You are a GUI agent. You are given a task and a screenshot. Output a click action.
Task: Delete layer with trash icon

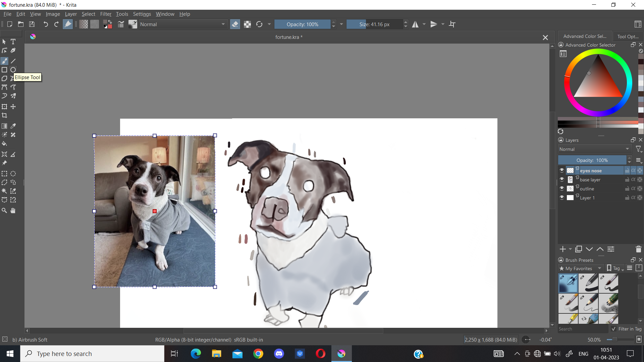click(638, 249)
